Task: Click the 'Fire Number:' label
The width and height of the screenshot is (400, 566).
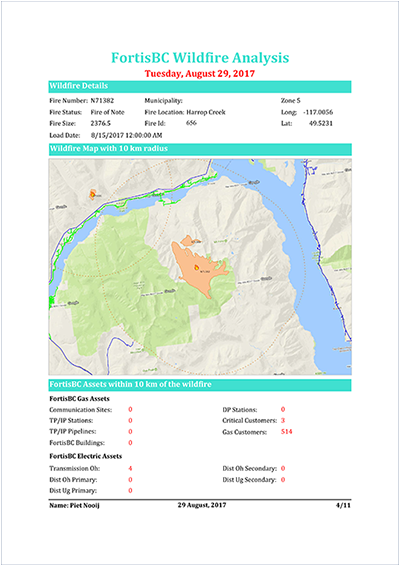Action: pyautogui.click(x=69, y=100)
